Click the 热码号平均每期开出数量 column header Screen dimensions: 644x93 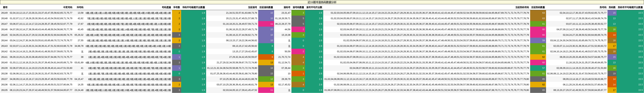[x=630, y=7]
